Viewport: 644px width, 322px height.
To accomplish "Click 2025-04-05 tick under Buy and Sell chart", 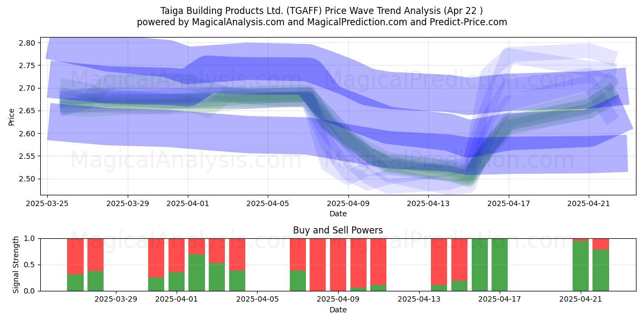I will click(258, 299).
